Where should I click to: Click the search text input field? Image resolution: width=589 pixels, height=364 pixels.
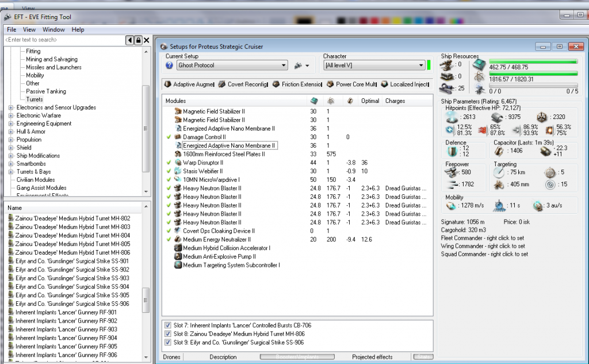[64, 40]
